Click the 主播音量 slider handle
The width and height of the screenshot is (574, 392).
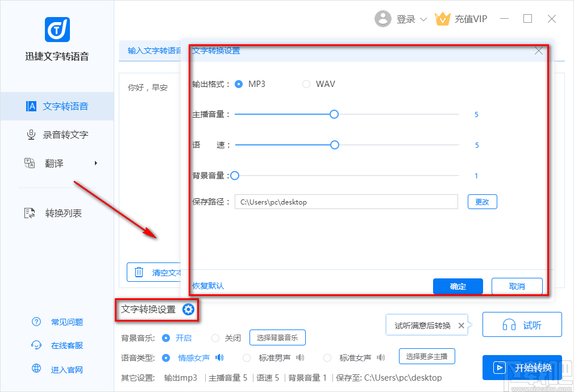click(x=334, y=115)
